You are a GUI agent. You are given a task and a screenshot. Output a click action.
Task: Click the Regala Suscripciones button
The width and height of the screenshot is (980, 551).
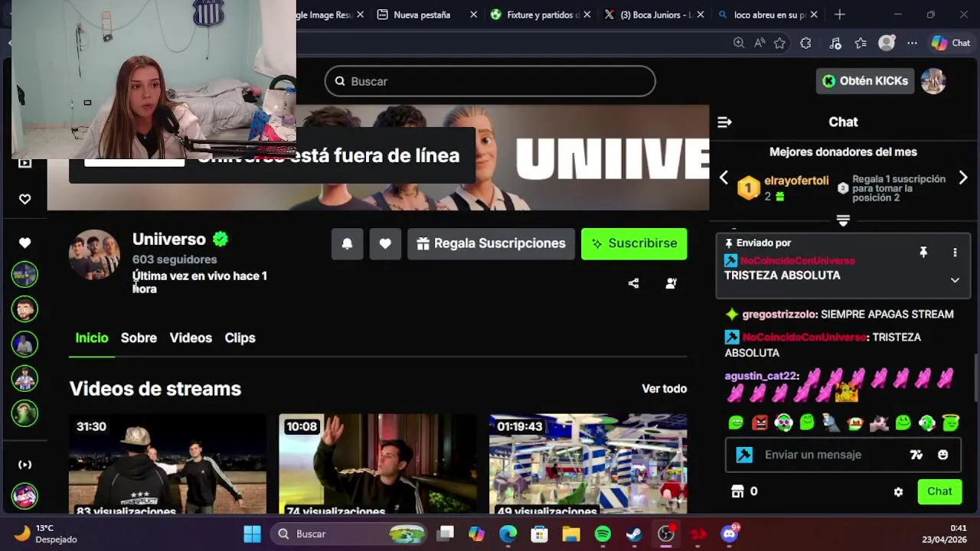(491, 243)
